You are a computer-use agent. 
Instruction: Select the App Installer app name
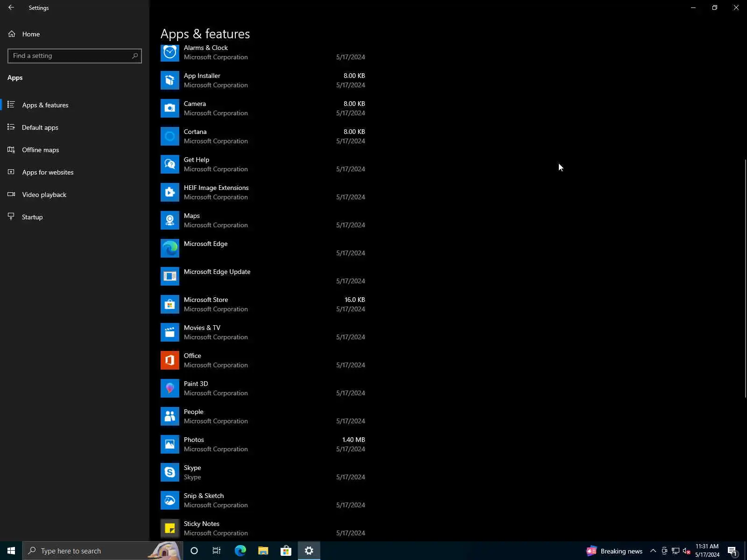pyautogui.click(x=202, y=76)
